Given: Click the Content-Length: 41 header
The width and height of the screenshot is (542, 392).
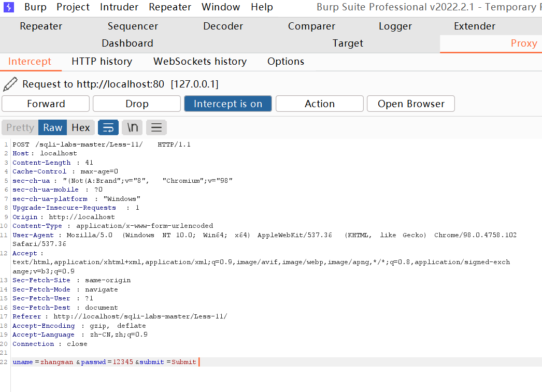Looking at the screenshot, I should click(53, 162).
